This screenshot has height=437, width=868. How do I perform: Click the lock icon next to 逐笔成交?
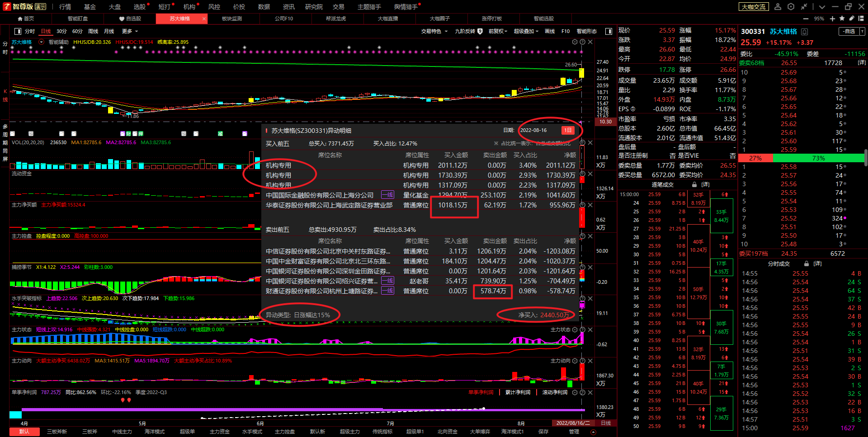coord(694,184)
